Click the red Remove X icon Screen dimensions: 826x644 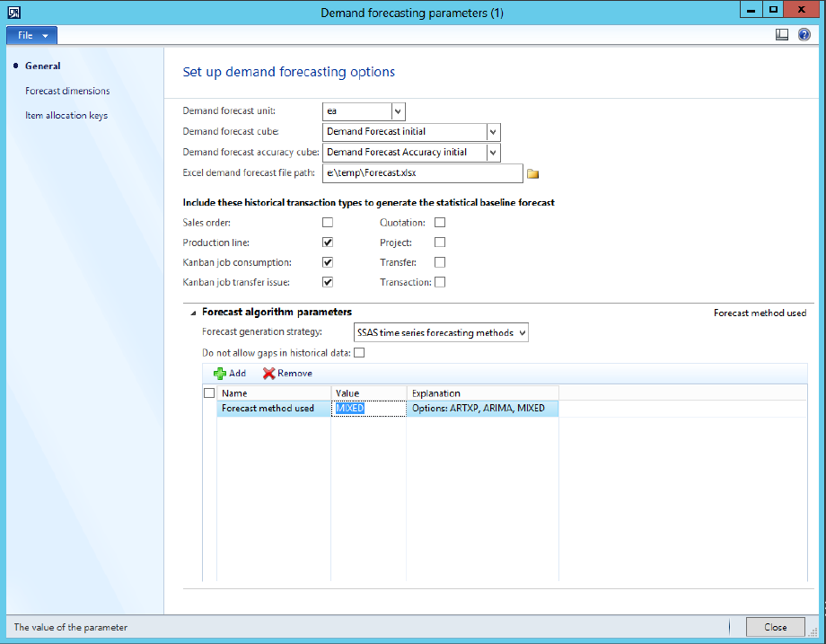(268, 374)
